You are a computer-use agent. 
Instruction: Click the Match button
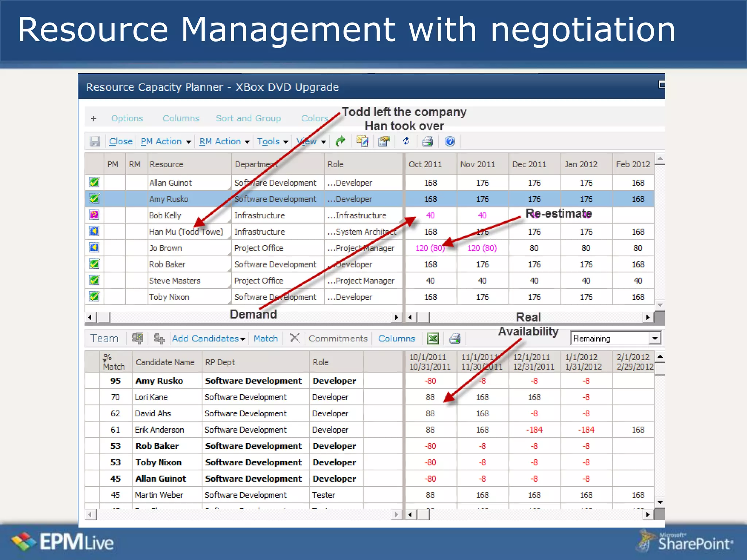[x=266, y=338]
